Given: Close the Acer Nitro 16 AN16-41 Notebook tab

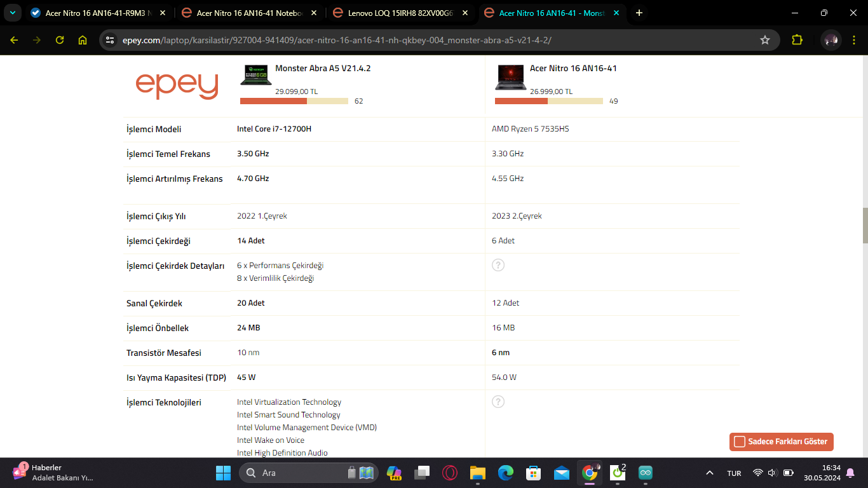Looking at the screenshot, I should click(314, 13).
